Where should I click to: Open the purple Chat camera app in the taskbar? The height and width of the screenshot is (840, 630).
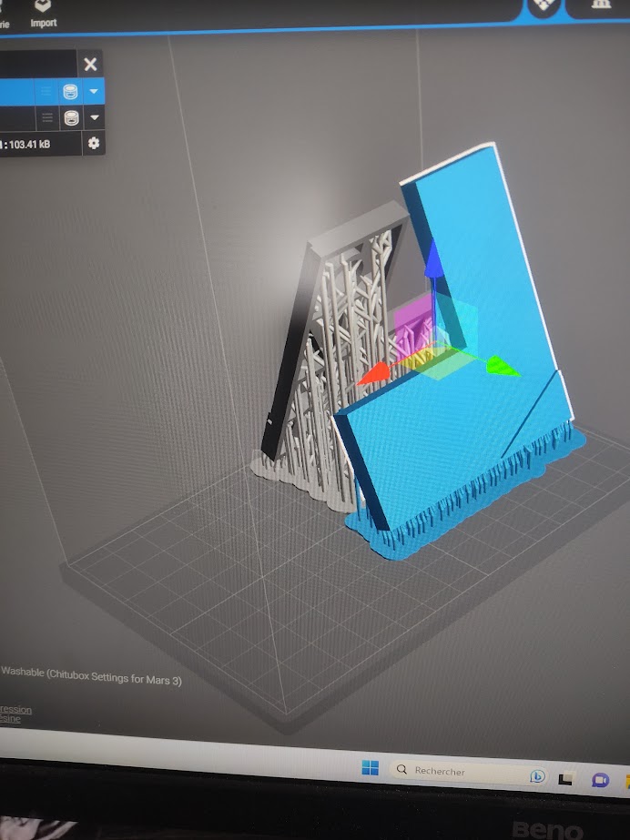[x=600, y=780]
